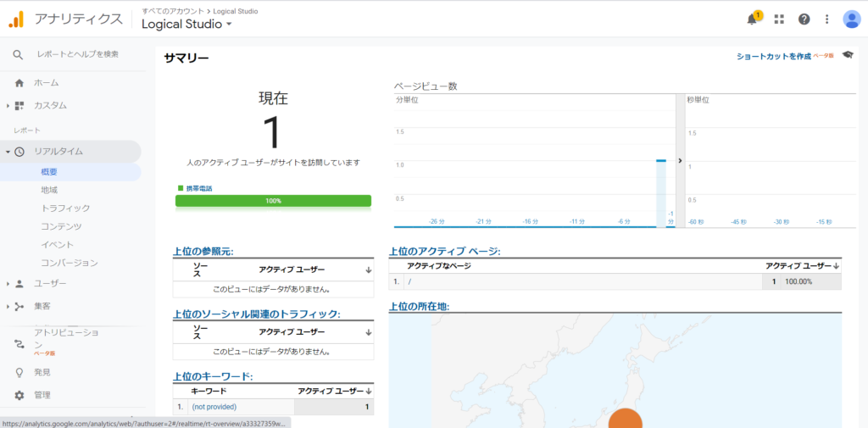Click the graduation cap education icon
868x428 pixels.
[x=848, y=55]
